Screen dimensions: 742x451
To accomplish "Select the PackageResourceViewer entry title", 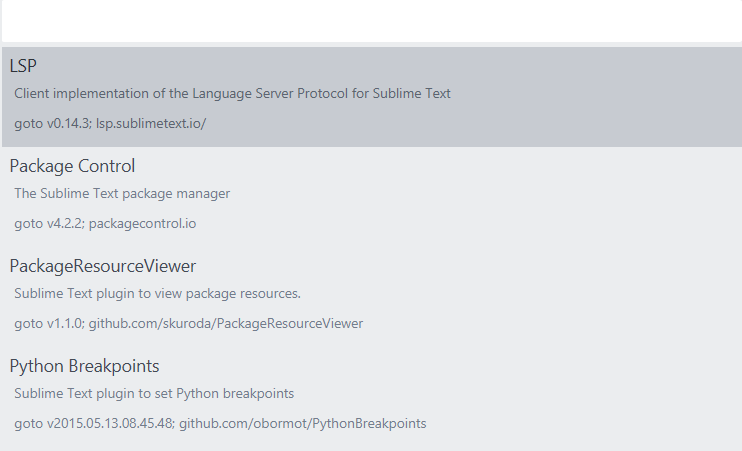I will (x=103, y=266).
